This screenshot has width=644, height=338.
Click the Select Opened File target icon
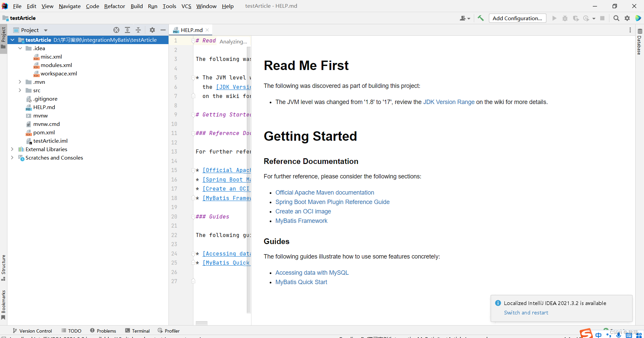tap(116, 30)
